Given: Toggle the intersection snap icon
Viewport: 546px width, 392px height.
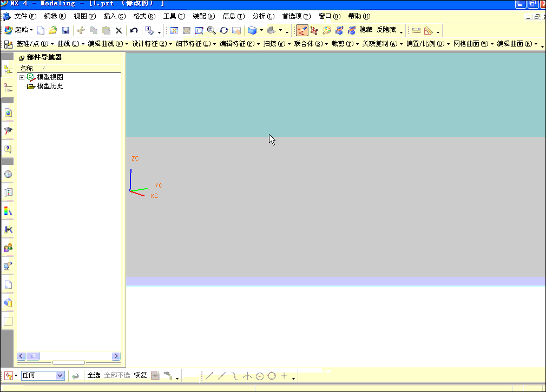Looking at the screenshot, I should click(247, 376).
